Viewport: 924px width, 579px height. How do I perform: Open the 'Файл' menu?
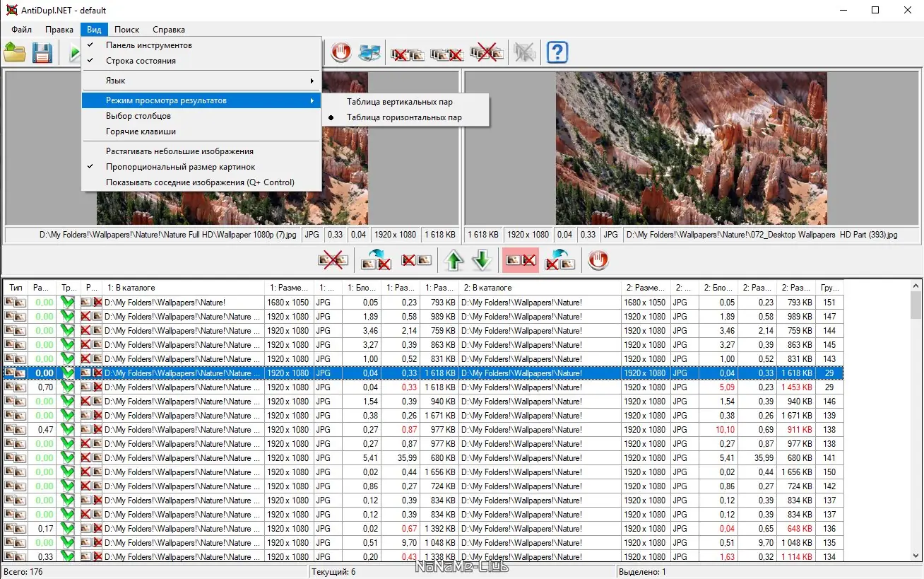(21, 30)
